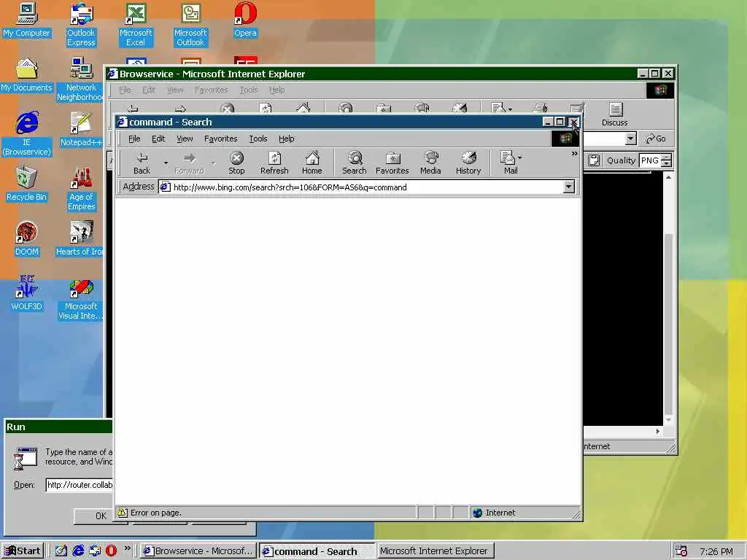Click the command - Search taskbar button
The width and height of the screenshot is (747, 560).
[317, 551]
